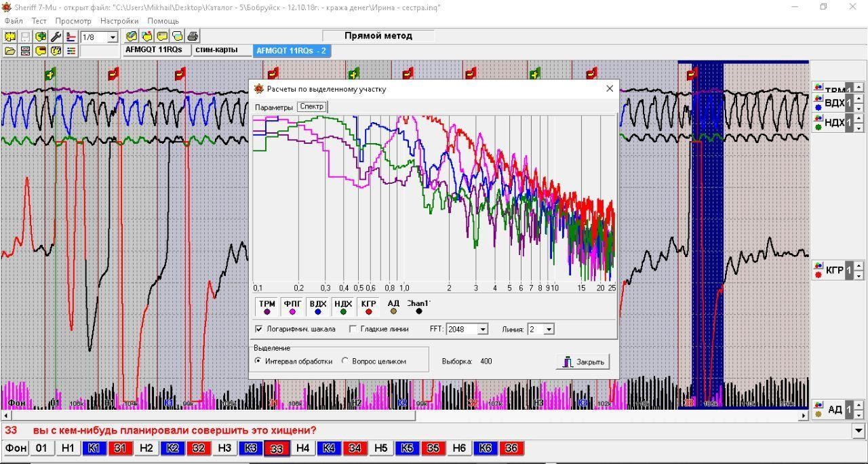Viewport: 868px width, 464px height.
Task: Open the Файл menu
Action: [14, 21]
